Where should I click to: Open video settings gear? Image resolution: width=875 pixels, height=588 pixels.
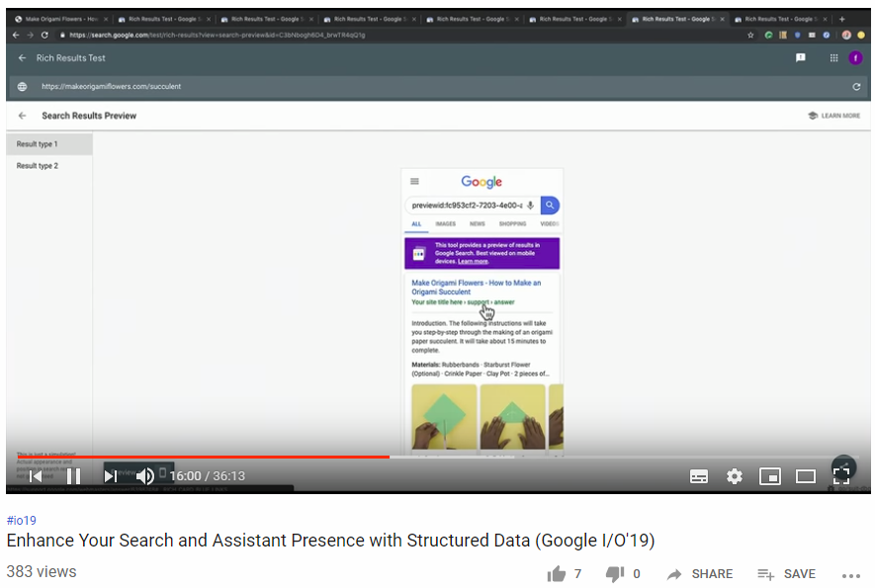735,476
